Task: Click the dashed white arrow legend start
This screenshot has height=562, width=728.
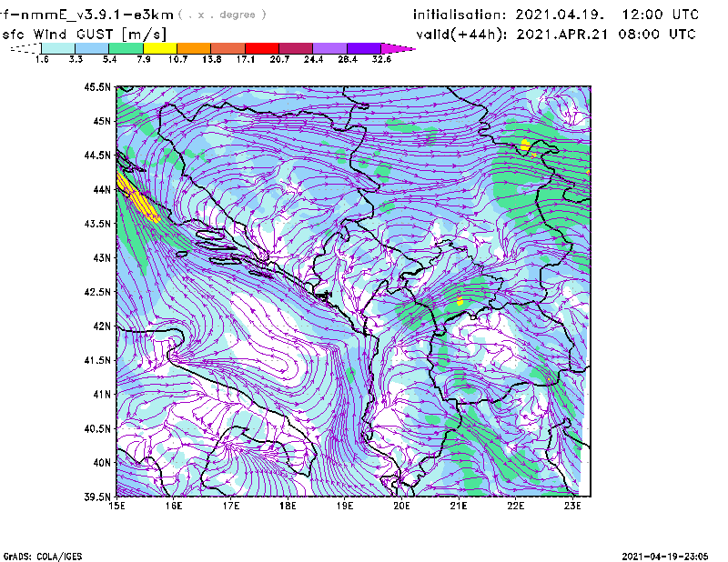Action: click(x=25, y=48)
